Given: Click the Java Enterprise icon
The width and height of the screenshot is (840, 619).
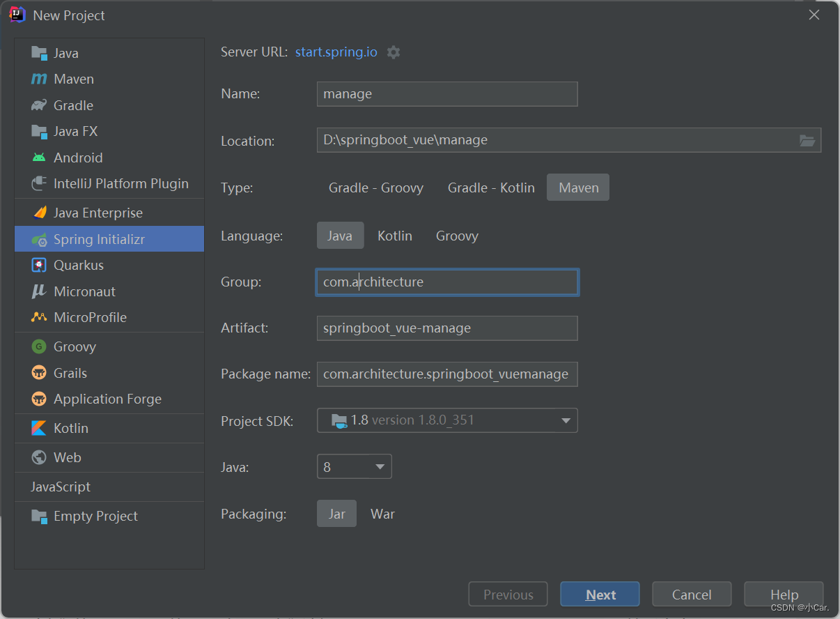Looking at the screenshot, I should point(39,213).
